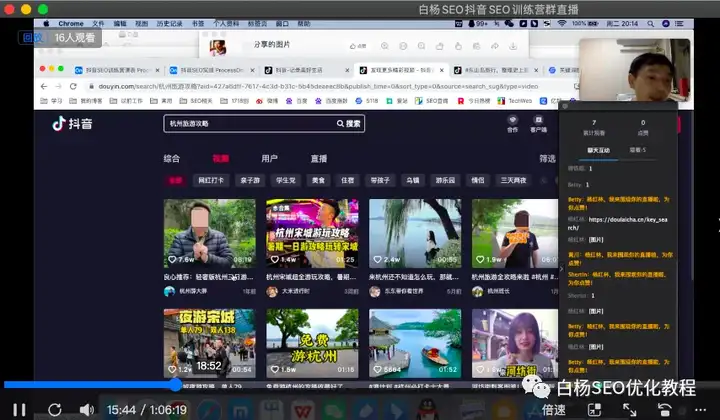Image resolution: width=720 pixels, height=420 pixels.
Task: Select the red 视频 results tab
Action: coord(221,158)
